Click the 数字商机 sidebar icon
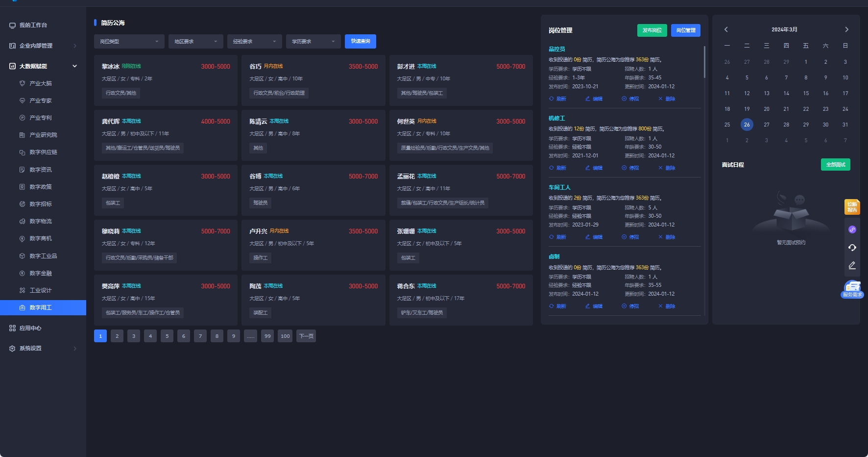Screen dimensions: 868x457 coord(22,238)
